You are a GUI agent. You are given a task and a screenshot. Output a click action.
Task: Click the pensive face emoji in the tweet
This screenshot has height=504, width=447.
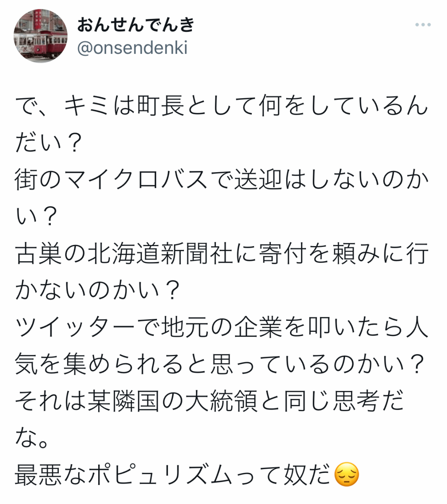click(x=347, y=475)
